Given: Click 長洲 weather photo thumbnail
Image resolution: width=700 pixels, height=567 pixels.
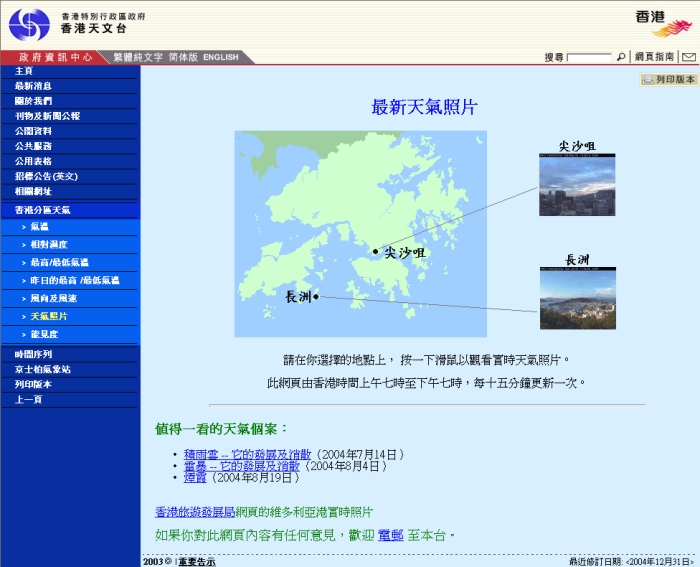Looking at the screenshot, I should 578,298.
